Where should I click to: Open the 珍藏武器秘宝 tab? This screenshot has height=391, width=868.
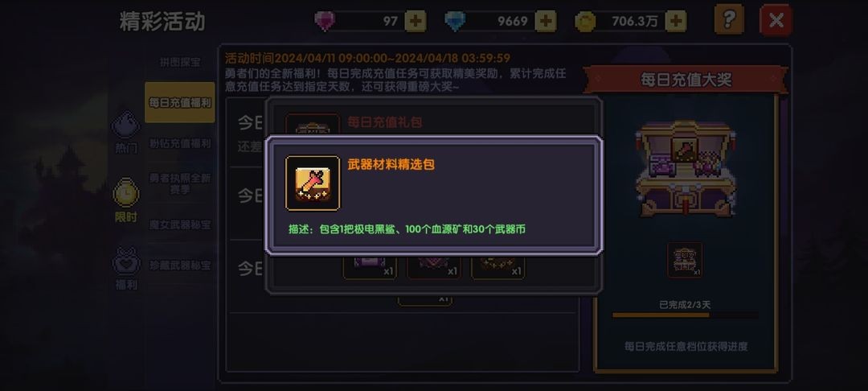(180, 265)
